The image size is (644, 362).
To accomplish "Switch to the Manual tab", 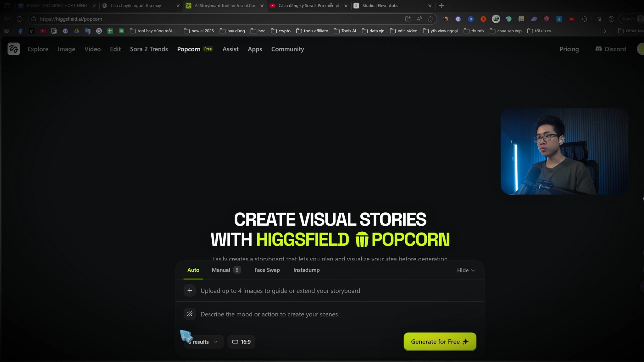I will (226, 270).
